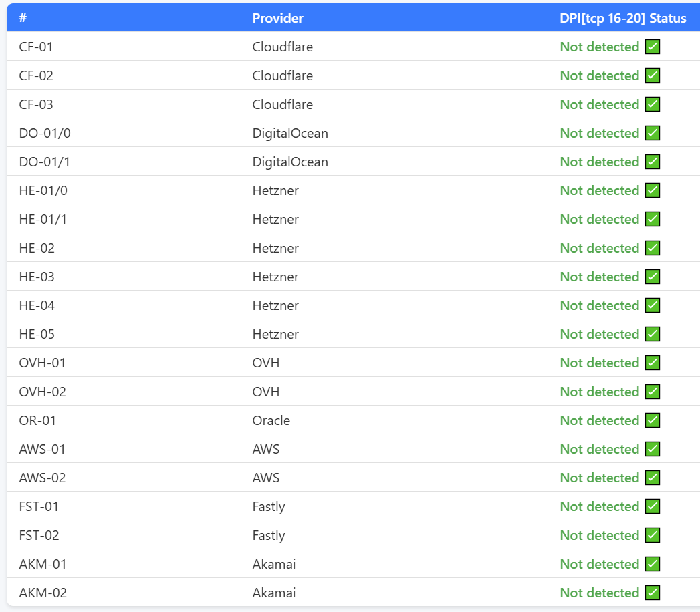
Task: Click 'Not detected' text in HE-05 row
Action: 599,334
